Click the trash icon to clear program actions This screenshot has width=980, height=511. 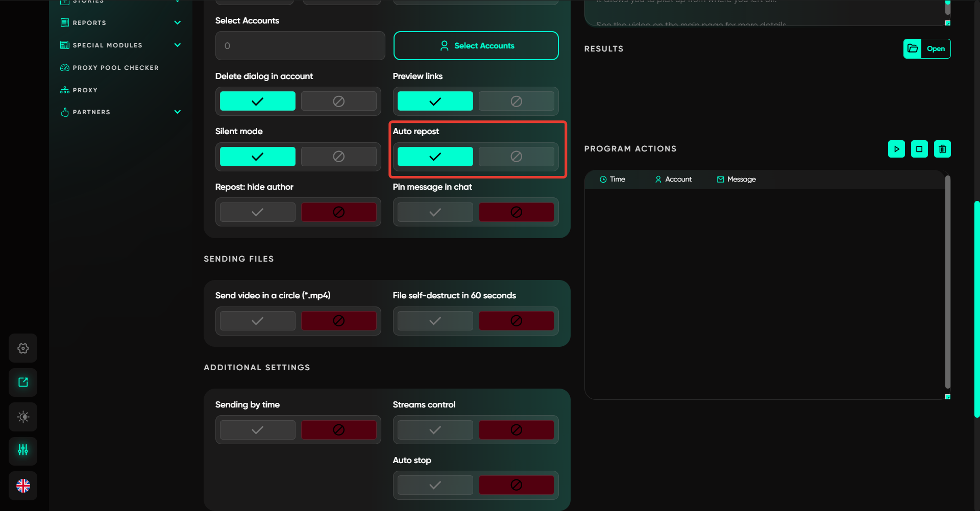click(942, 149)
